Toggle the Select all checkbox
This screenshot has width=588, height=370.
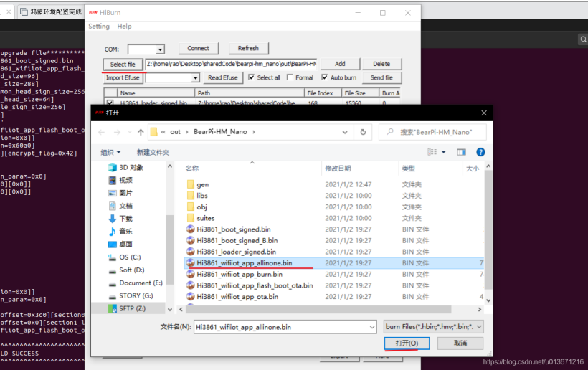(x=252, y=77)
